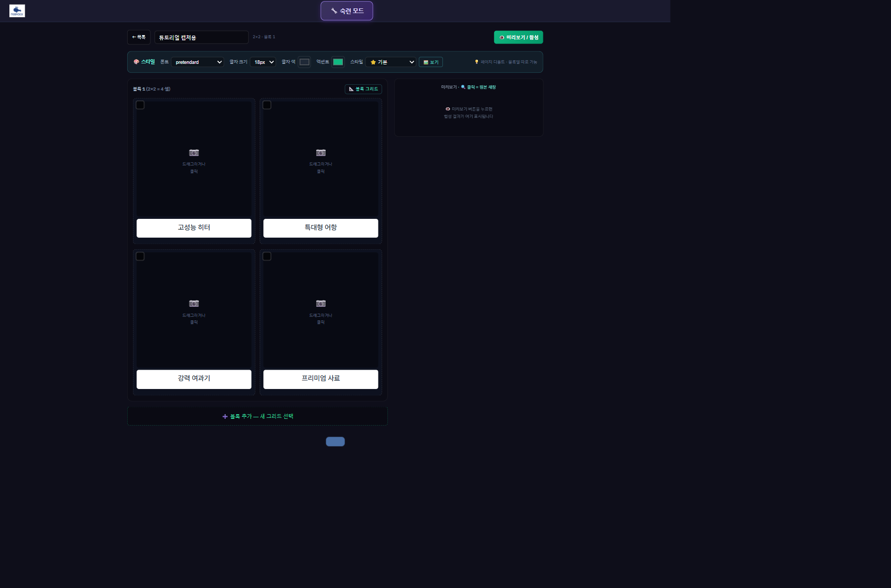Viewport: 891px width, 588px height.
Task: Click the 페이지 디폴트 hint text
Action: [509, 62]
